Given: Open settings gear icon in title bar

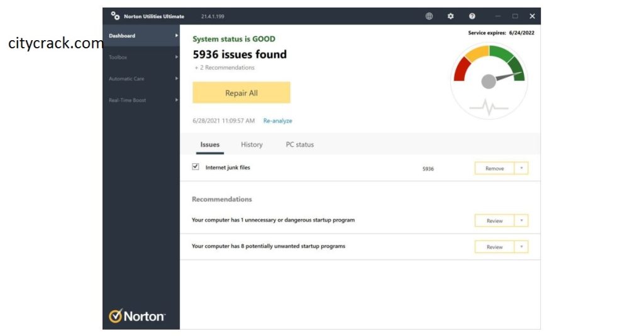Looking at the screenshot, I should tap(450, 16).
